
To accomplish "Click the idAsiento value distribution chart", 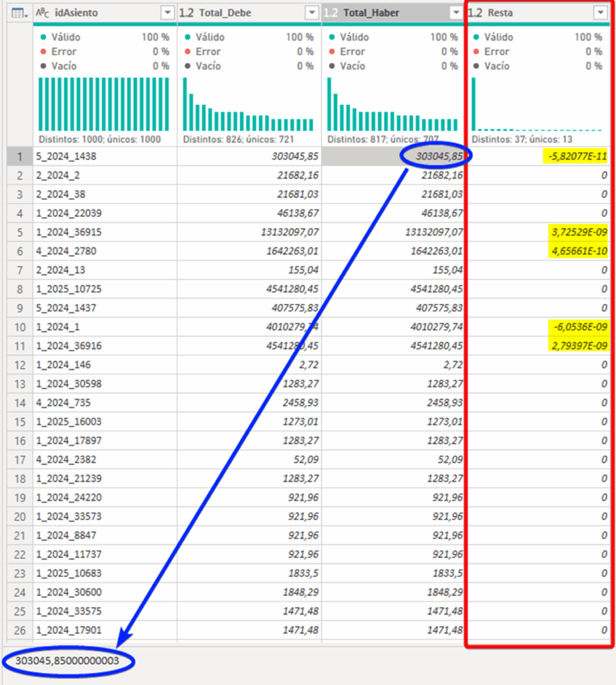I will 104,104.
